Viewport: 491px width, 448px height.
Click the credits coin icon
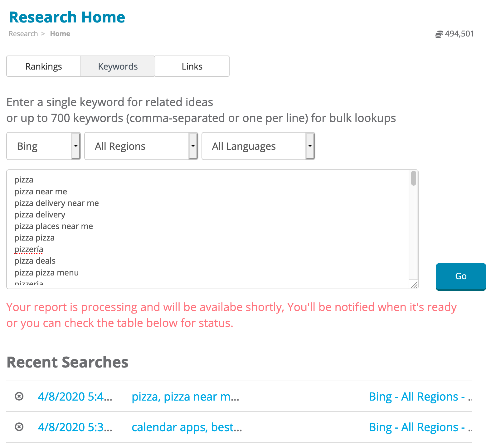439,34
